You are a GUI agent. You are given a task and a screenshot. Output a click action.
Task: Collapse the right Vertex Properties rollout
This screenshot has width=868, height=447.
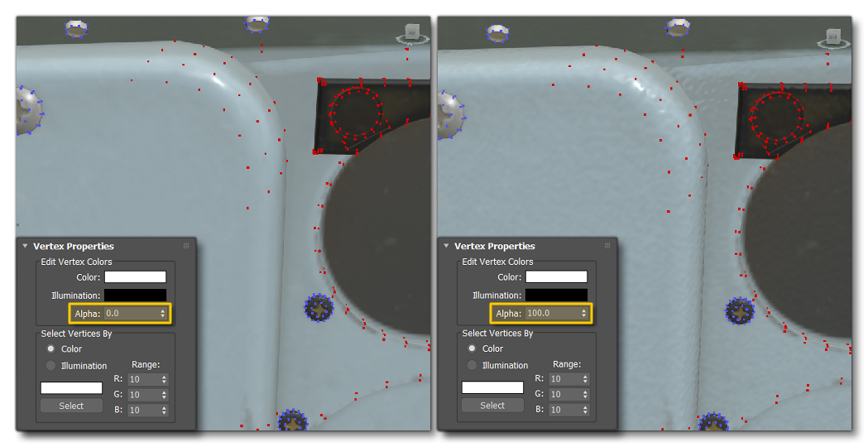click(446, 247)
